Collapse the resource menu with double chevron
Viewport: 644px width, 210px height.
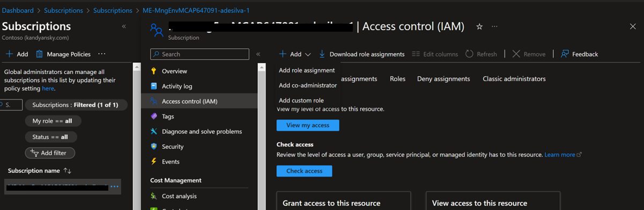click(258, 54)
